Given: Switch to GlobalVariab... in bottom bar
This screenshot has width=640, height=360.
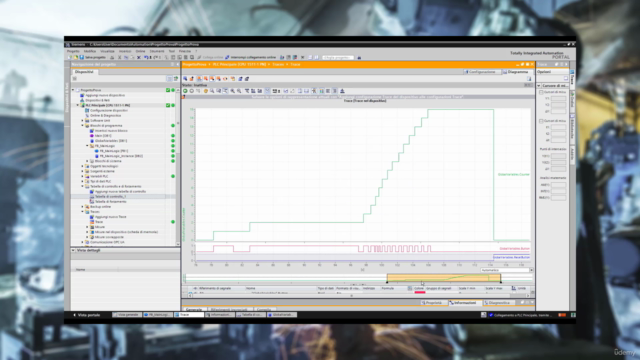Looking at the screenshot, I should 282,315.
